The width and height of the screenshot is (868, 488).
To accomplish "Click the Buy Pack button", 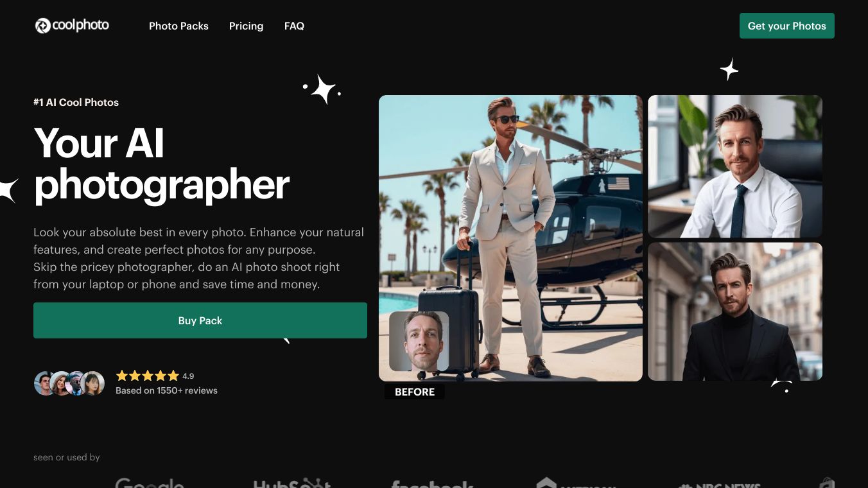I will click(x=200, y=320).
